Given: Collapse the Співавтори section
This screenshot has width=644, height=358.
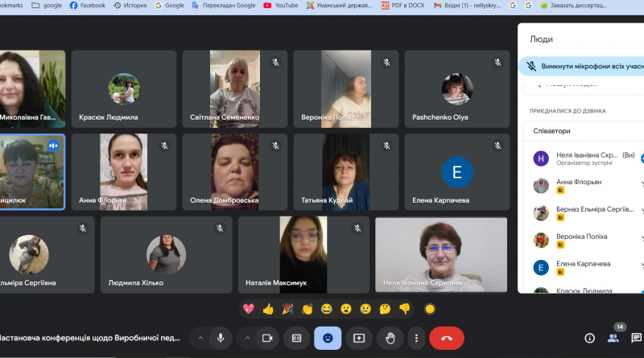Looking at the screenshot, I should [584, 131].
